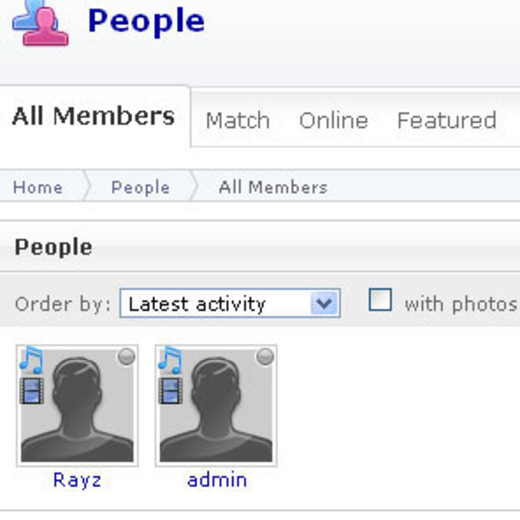Click admin's video filmstrip icon
The height and width of the screenshot is (520, 520).
[170, 391]
